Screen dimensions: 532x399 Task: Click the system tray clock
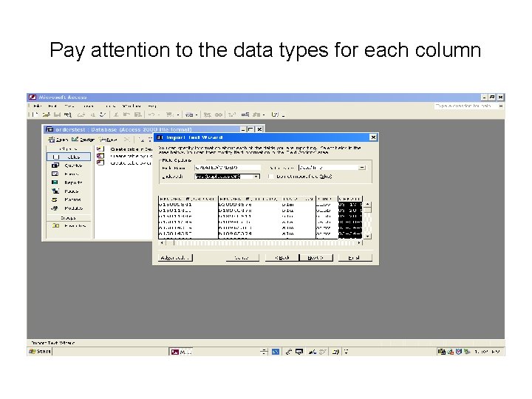488,352
